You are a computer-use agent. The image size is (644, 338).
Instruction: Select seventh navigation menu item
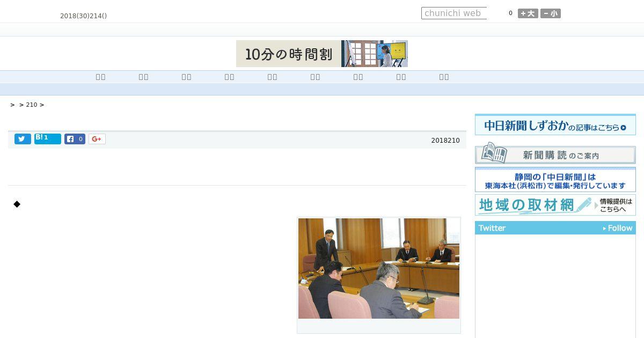click(x=358, y=77)
